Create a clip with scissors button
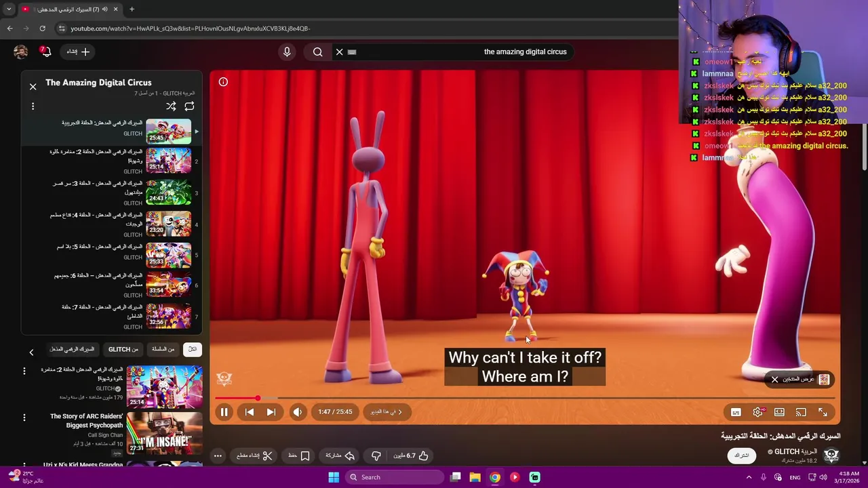868x488 pixels. click(x=255, y=455)
